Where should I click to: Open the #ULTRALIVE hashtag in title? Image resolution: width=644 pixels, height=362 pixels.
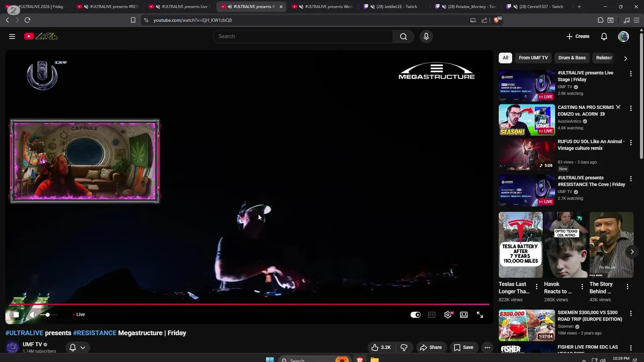point(24,333)
